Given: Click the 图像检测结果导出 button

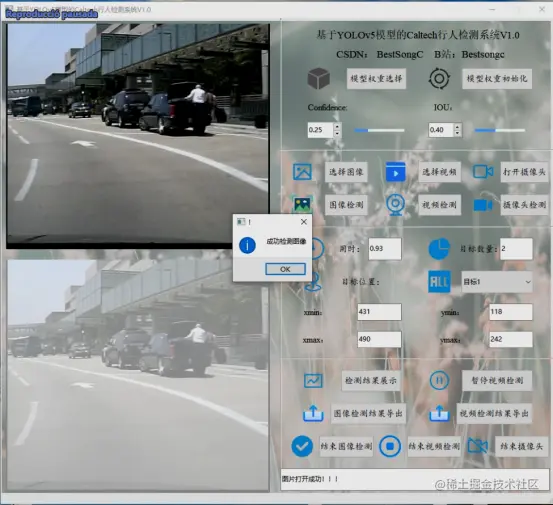Looking at the screenshot, I should 368,413.
